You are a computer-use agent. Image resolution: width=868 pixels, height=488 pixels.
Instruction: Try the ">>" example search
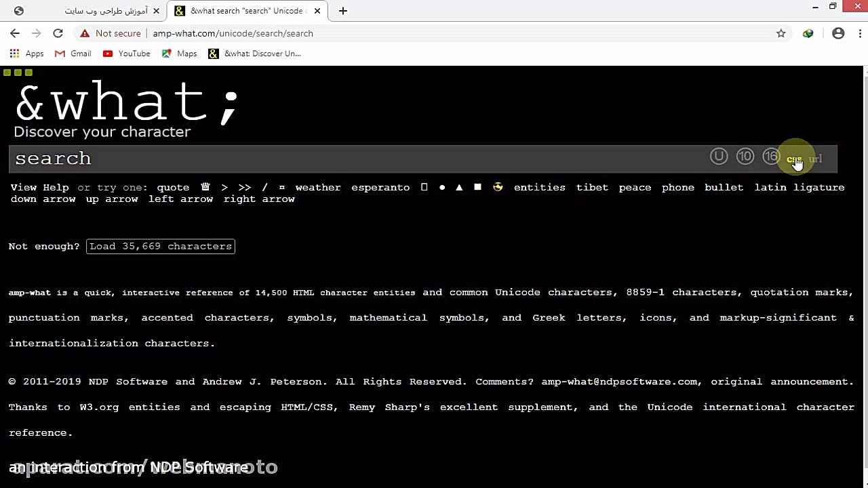coord(245,187)
